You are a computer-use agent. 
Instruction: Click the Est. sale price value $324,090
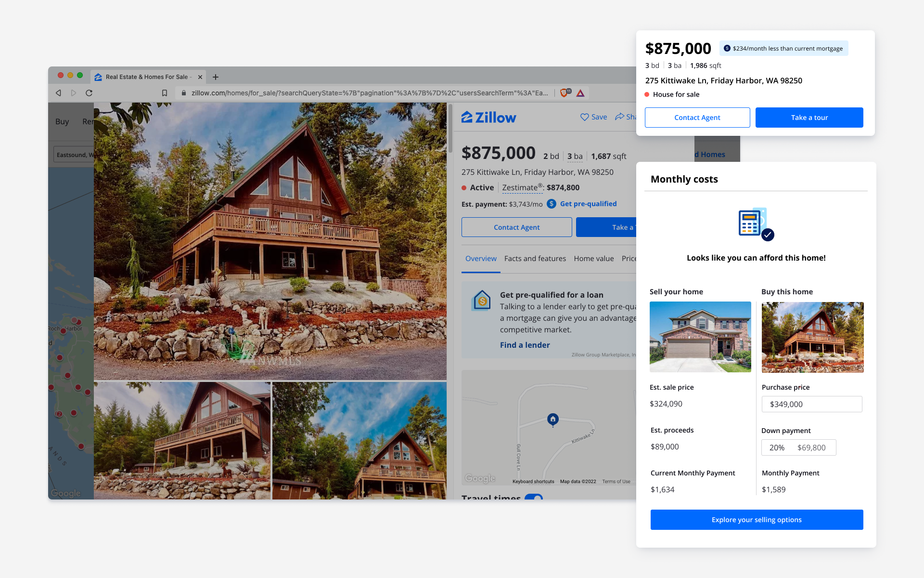tap(666, 404)
